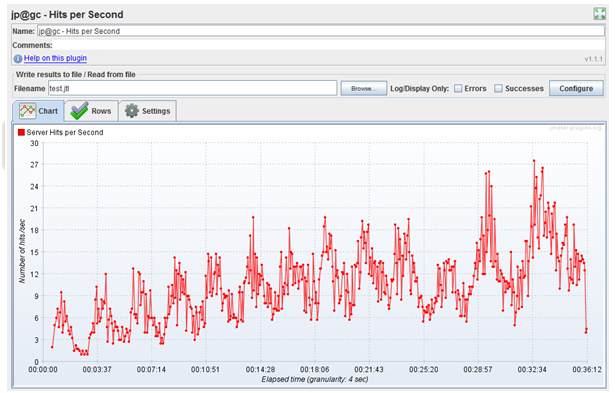Open the Help on this plugin link

coord(55,58)
